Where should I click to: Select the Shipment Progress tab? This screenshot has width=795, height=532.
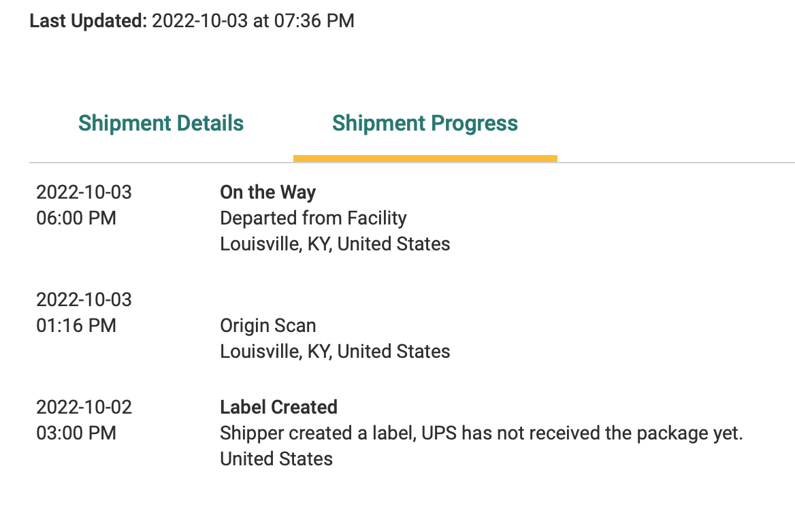(x=425, y=123)
